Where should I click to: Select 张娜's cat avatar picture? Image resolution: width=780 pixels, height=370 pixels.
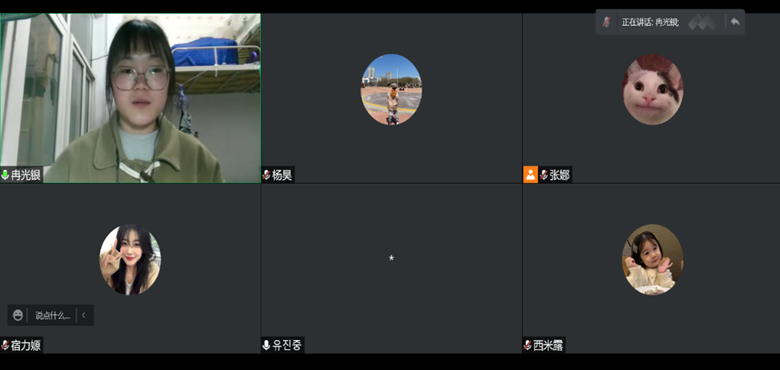click(653, 90)
